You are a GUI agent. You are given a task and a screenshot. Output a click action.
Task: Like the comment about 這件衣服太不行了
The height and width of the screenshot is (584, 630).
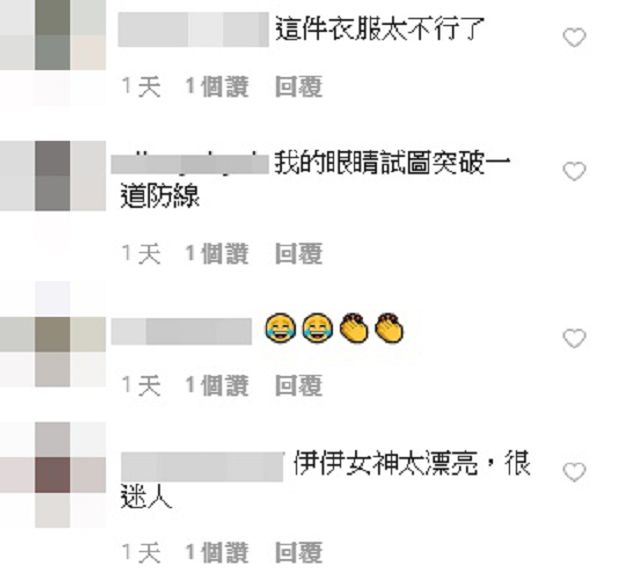(574, 38)
